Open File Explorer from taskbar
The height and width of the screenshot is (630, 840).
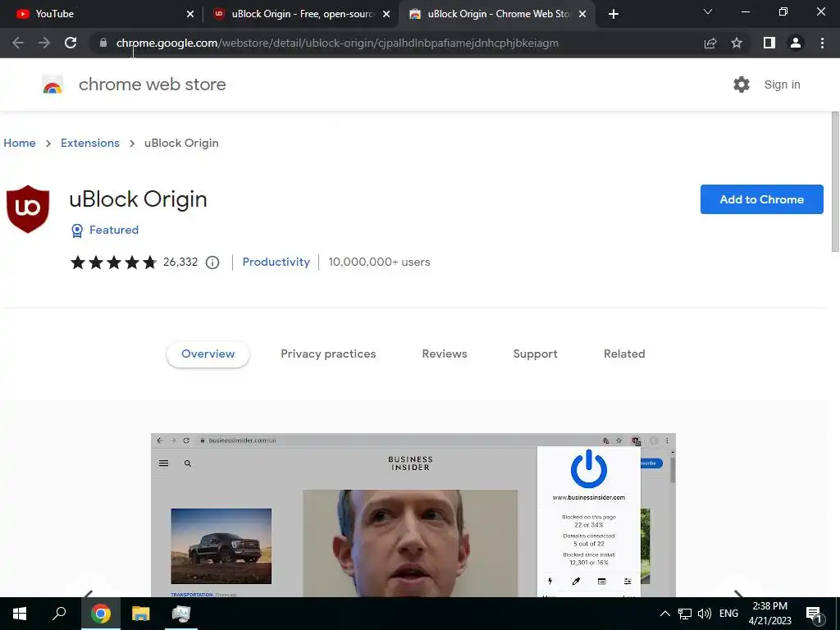tap(141, 614)
